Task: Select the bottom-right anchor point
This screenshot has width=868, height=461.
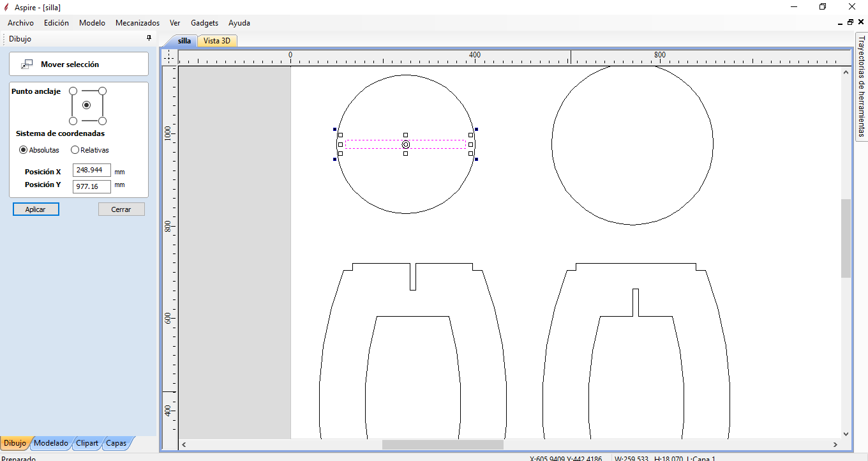Action: tap(102, 121)
